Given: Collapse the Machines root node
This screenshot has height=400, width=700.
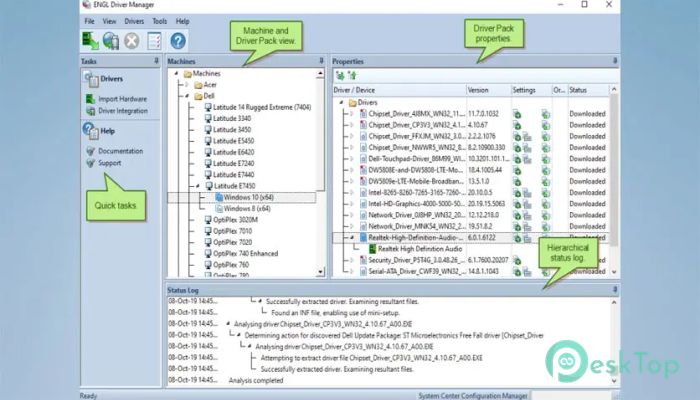Looking at the screenshot, I should tap(176, 73).
